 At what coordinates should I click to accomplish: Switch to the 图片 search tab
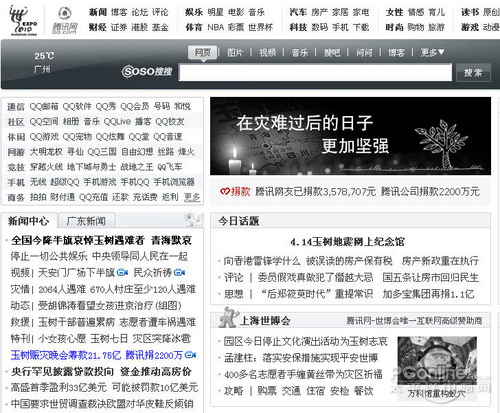[x=235, y=52]
